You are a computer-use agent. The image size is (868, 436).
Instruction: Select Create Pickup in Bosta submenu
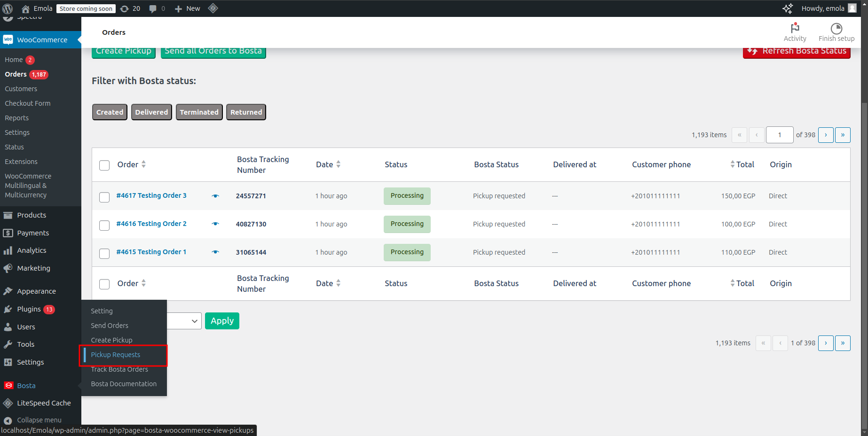(112, 340)
